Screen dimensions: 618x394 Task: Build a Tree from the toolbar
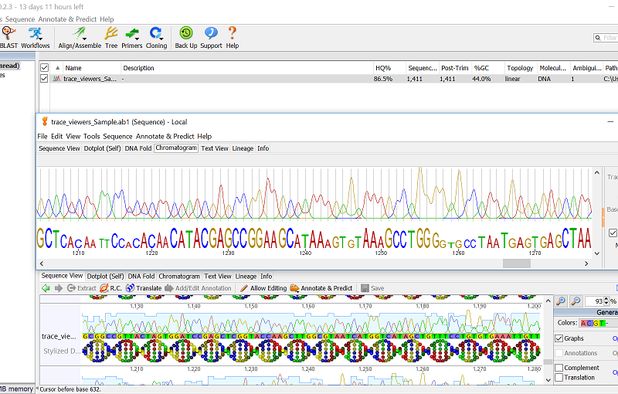coord(111,38)
